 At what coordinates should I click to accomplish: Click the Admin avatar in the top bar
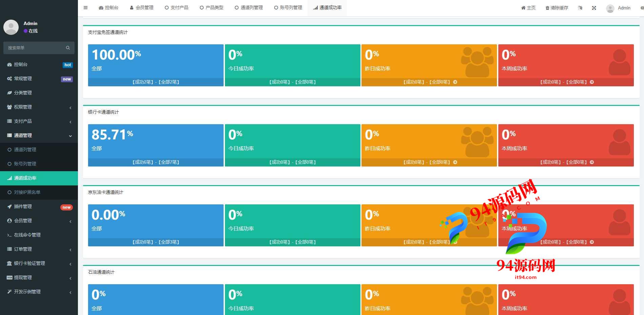[610, 8]
